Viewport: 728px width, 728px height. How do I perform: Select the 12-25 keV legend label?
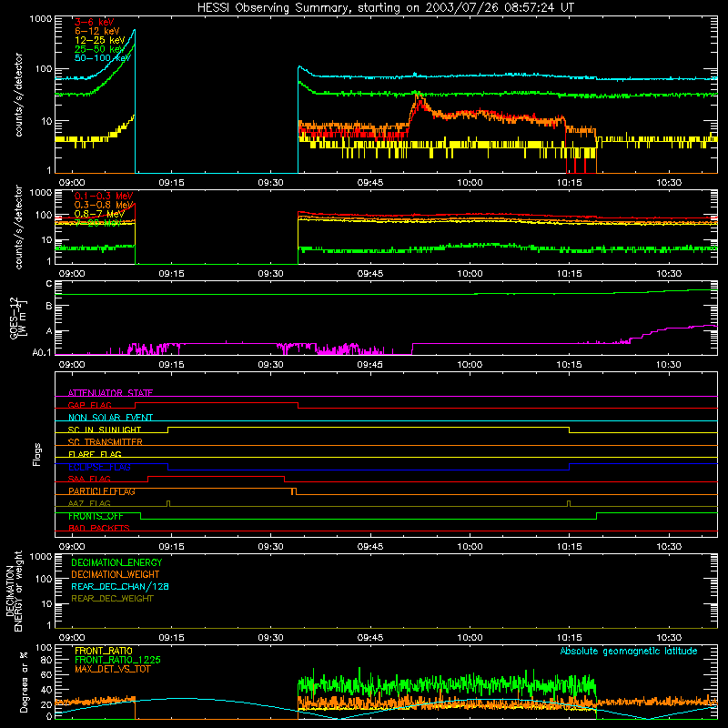[x=100, y=40]
